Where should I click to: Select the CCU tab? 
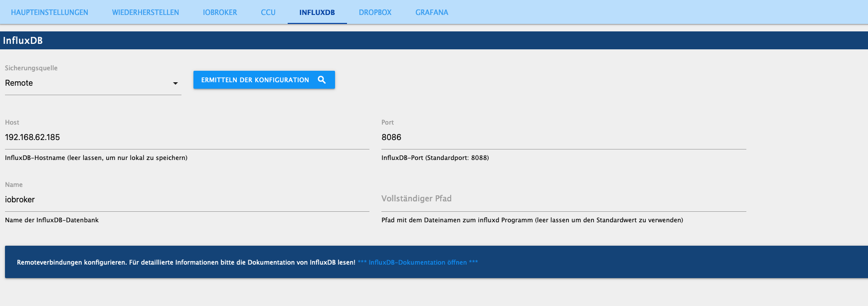pyautogui.click(x=268, y=12)
